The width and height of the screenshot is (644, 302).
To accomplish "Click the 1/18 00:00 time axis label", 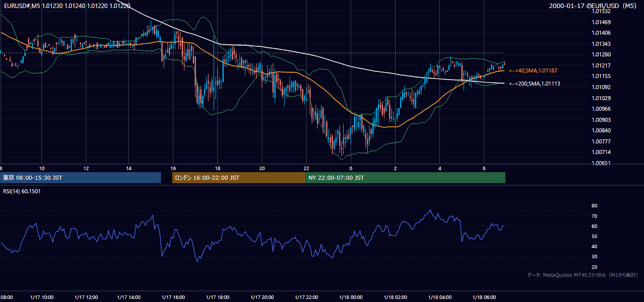I will pyautogui.click(x=350, y=297).
